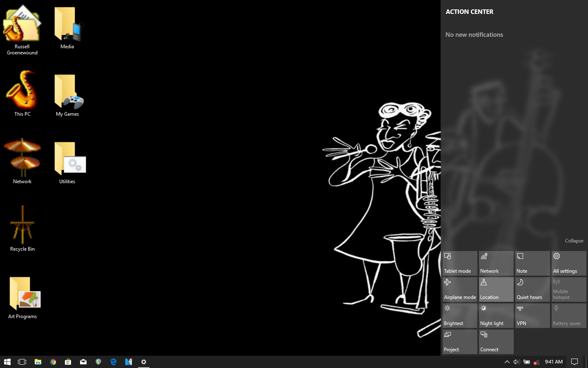Screen dimensions: 588x368
Task: Click the volume icon in the system tray
Action: (516, 362)
